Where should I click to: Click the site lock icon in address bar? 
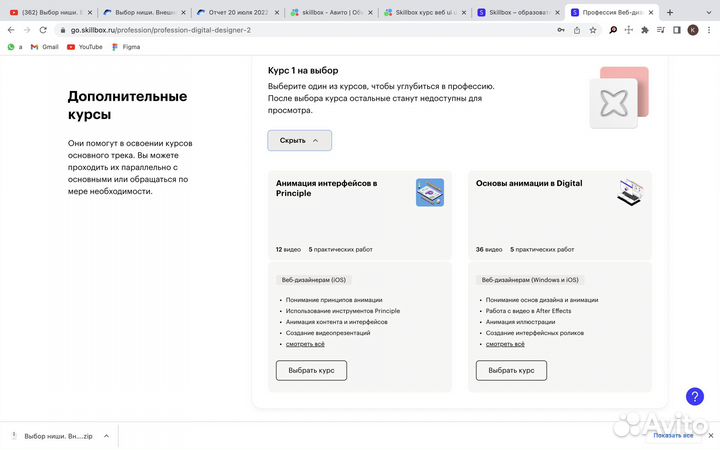click(x=63, y=30)
